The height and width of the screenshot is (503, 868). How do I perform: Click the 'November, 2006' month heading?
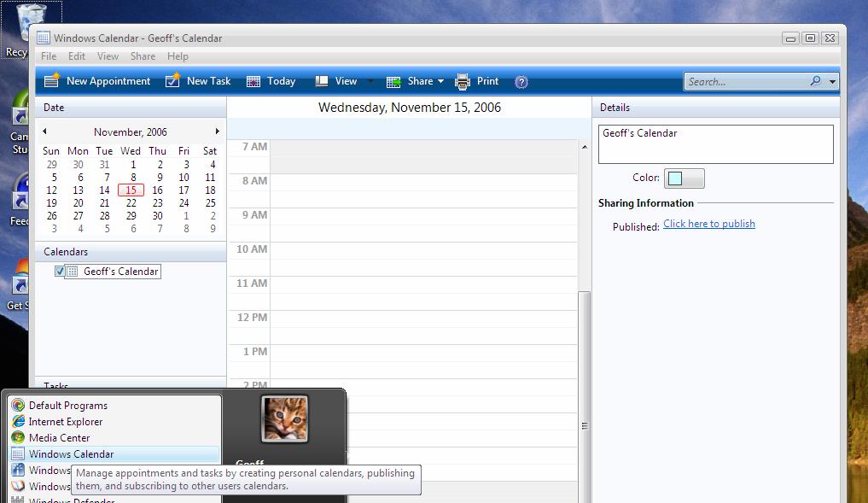(130, 132)
